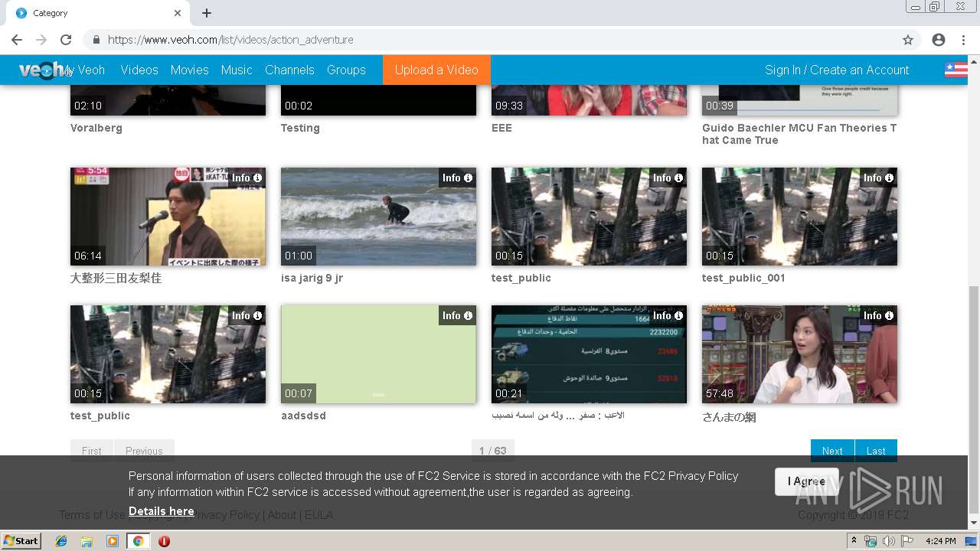Open Windows Start button

pos(21,541)
